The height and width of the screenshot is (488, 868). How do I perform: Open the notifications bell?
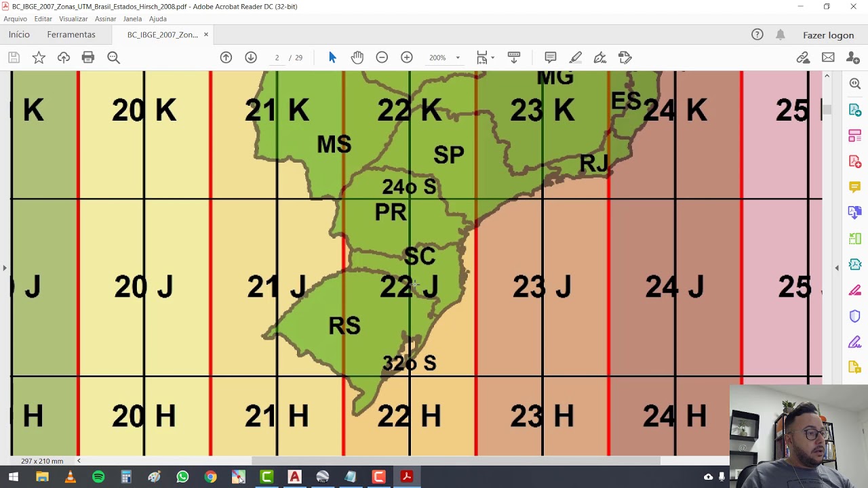[781, 35]
